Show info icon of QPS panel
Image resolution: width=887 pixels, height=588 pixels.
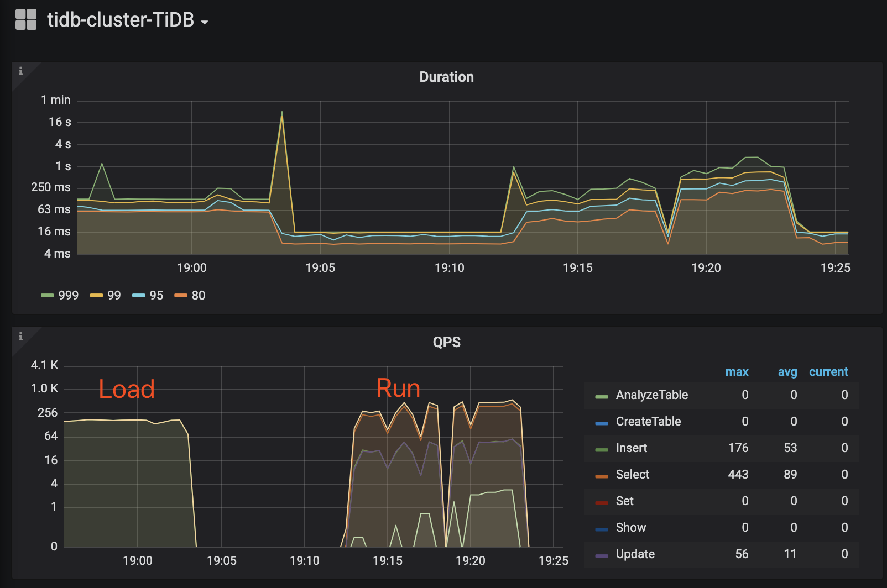20,336
